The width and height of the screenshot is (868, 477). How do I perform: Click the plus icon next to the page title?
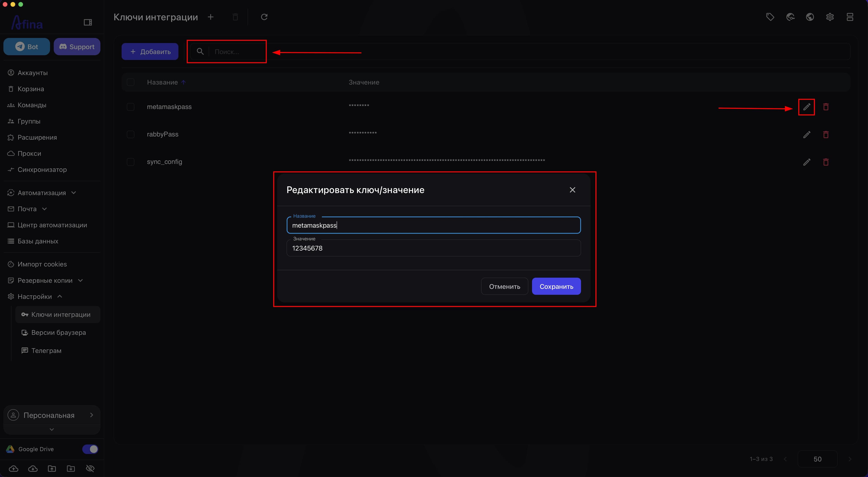click(x=211, y=17)
